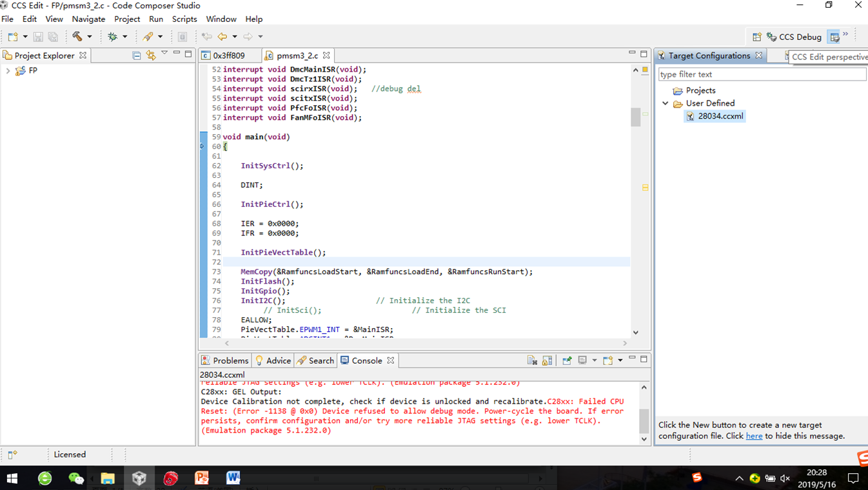Viewport: 868px width, 490px height.
Task: Toggle Scroll Lock in the Console
Action: click(547, 360)
